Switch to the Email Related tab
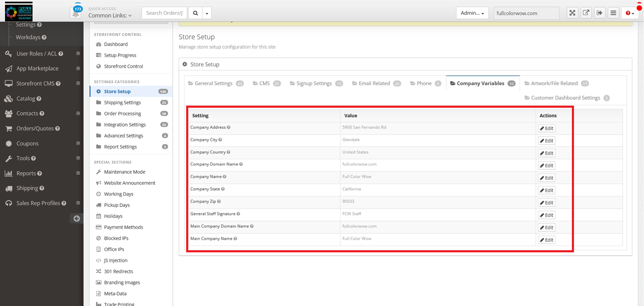The height and width of the screenshot is (306, 644). coord(376,83)
